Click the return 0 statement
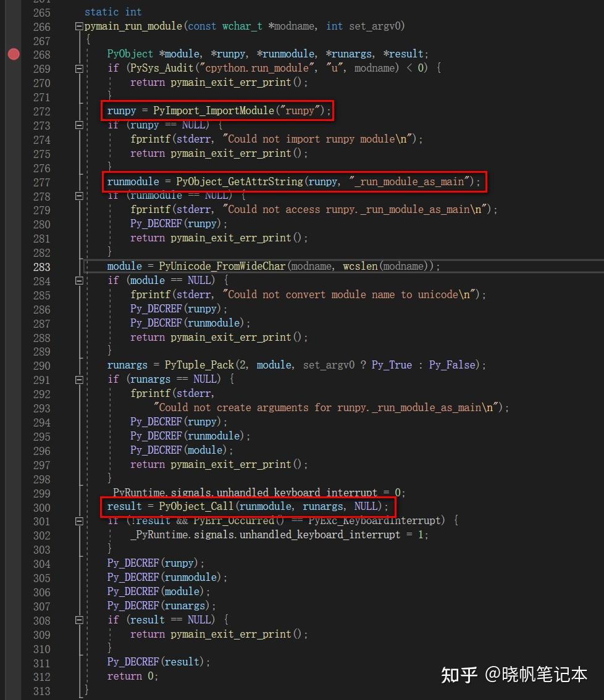The height and width of the screenshot is (700, 604). pos(131,676)
